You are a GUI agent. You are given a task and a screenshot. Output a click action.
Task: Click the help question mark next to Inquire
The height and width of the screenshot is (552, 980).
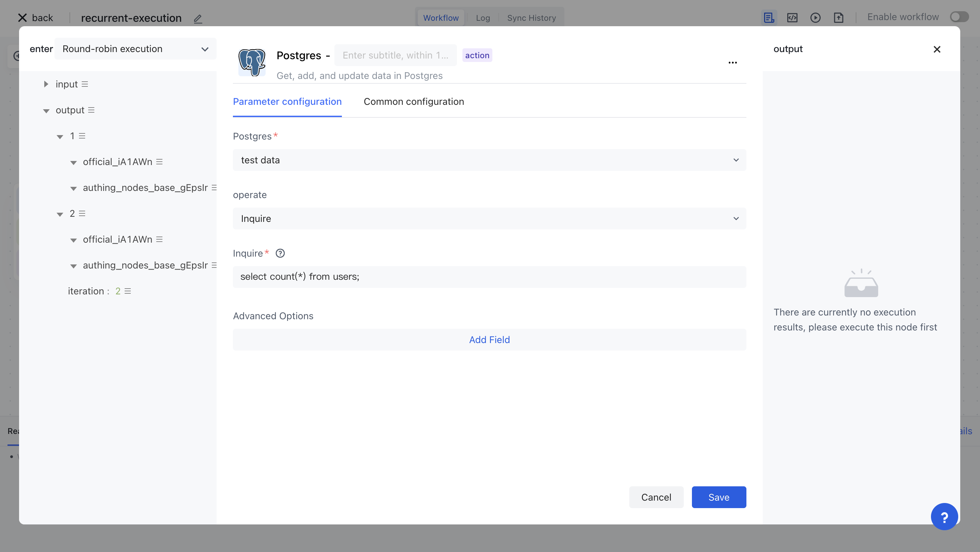coord(280,253)
